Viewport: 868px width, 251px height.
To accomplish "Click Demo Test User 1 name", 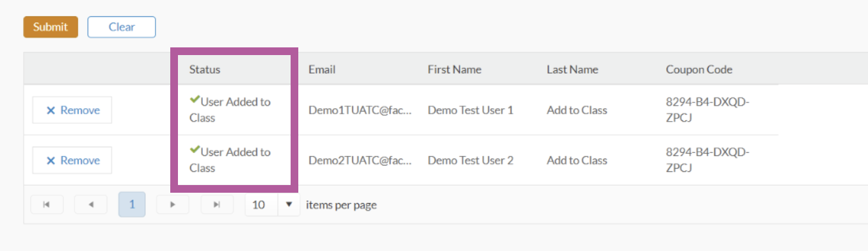I will click(x=470, y=110).
